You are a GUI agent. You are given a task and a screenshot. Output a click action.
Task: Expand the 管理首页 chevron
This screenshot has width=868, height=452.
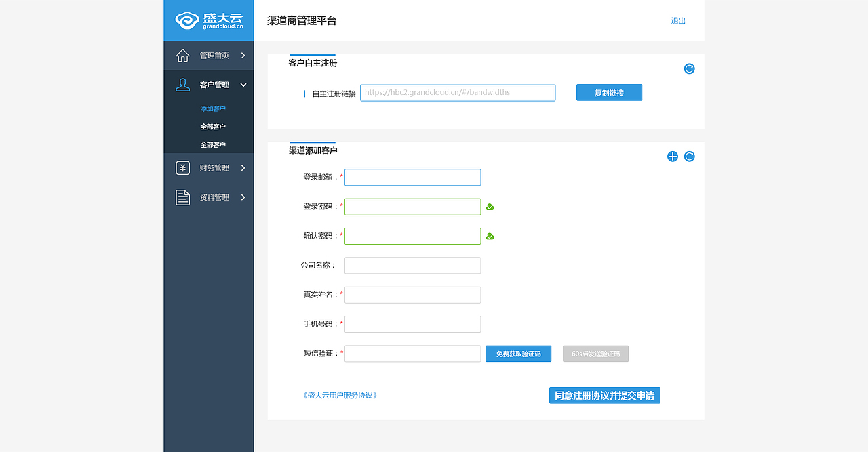tap(243, 56)
